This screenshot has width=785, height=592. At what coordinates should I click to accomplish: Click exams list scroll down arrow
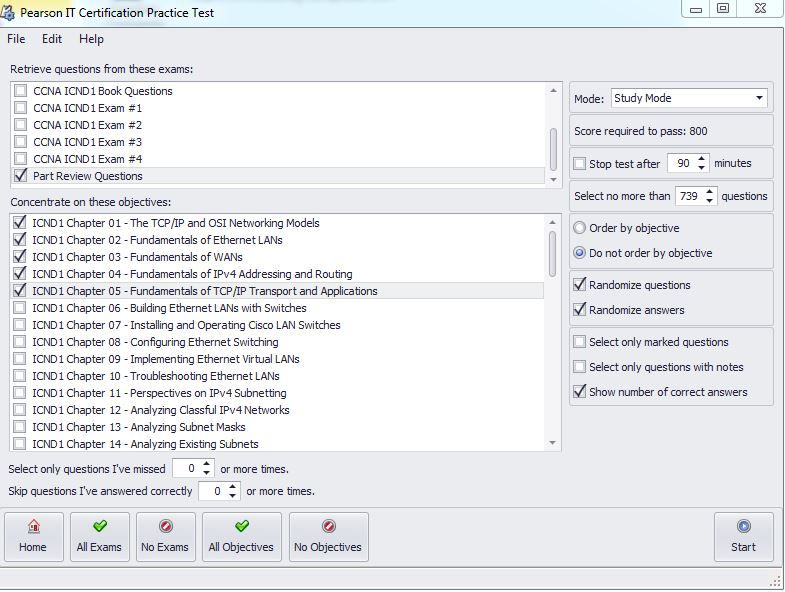(553, 179)
